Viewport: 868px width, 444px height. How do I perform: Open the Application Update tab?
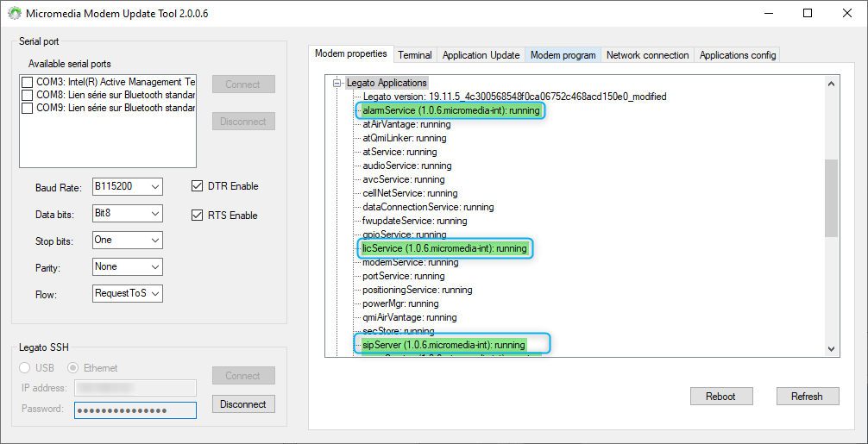pos(481,55)
